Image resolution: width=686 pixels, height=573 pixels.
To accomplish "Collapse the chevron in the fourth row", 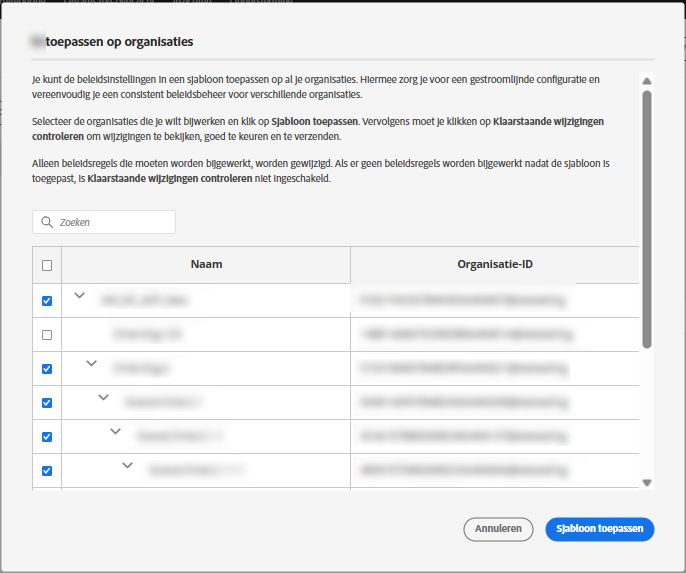I will click(103, 398).
